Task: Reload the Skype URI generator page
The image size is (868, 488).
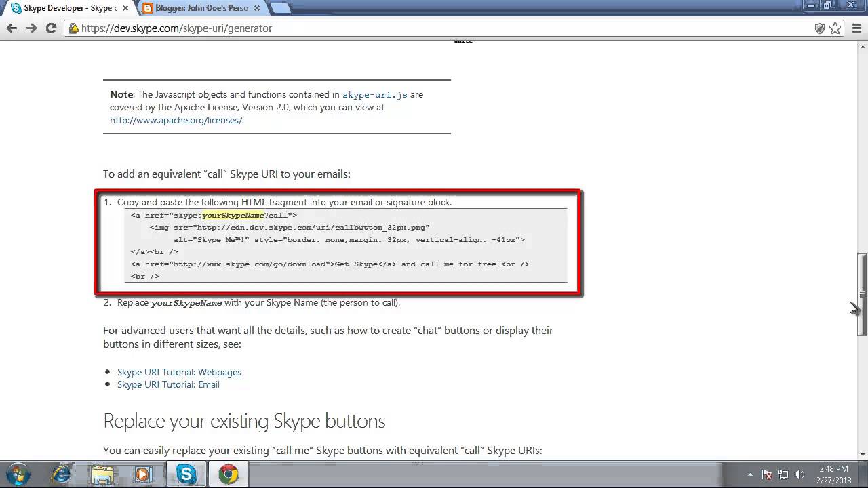Action: (51, 28)
